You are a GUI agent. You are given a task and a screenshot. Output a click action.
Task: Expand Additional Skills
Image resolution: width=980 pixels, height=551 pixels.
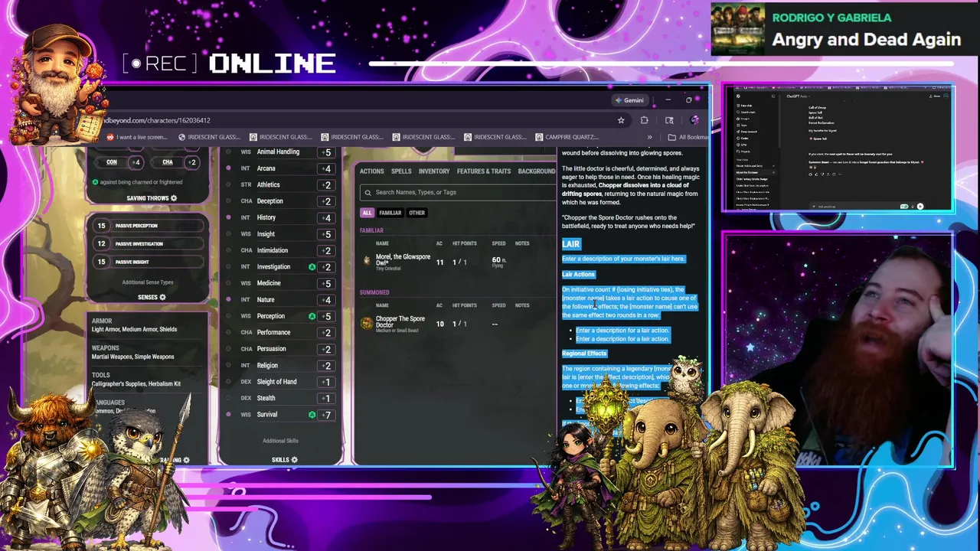pos(280,441)
